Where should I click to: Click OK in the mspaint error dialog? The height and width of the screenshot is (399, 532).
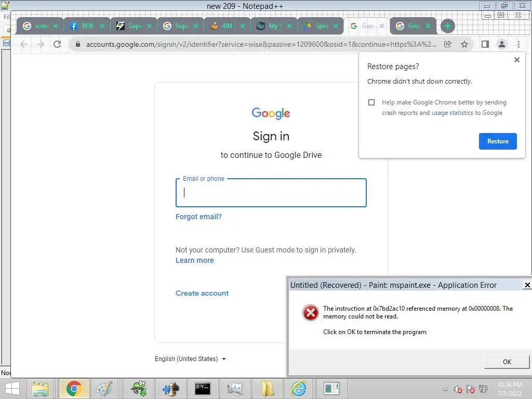coord(507,362)
